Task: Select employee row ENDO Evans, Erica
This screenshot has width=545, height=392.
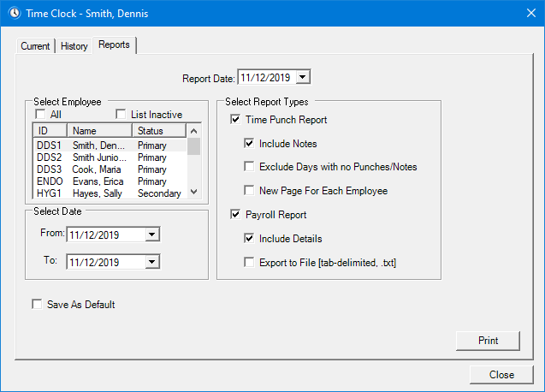Action: point(110,181)
